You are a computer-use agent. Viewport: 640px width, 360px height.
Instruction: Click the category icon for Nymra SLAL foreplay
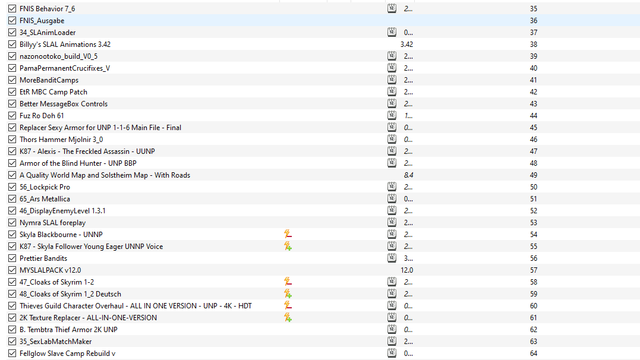(391, 222)
